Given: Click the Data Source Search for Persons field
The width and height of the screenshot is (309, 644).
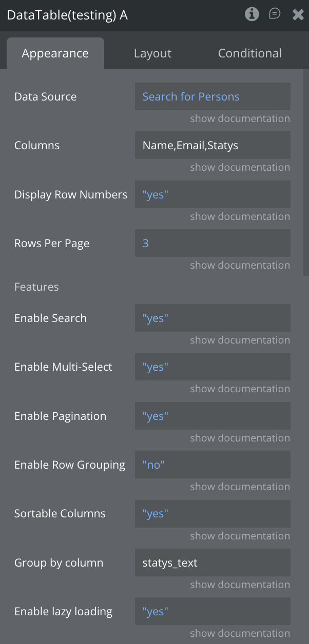Looking at the screenshot, I should [x=213, y=96].
